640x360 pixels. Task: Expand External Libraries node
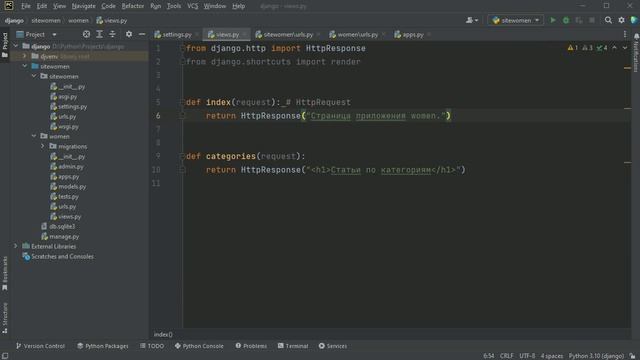click(x=16, y=246)
